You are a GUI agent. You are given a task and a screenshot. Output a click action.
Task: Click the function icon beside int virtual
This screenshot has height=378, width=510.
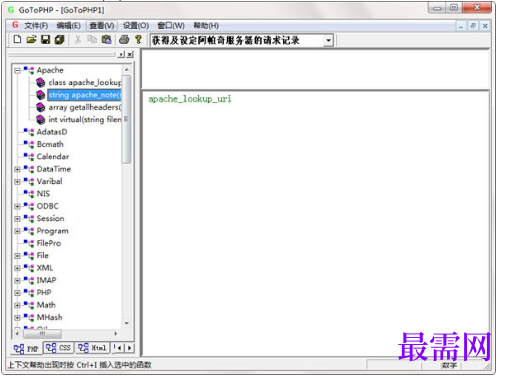point(41,119)
